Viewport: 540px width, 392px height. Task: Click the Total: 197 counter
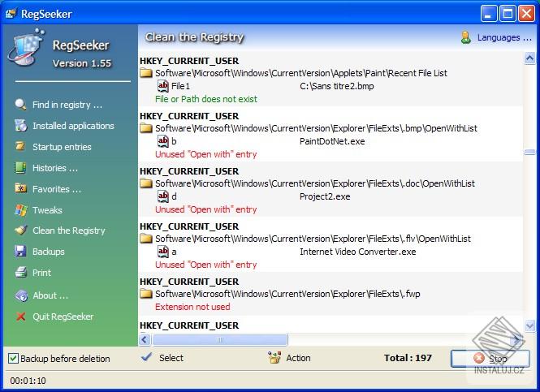[408, 358]
